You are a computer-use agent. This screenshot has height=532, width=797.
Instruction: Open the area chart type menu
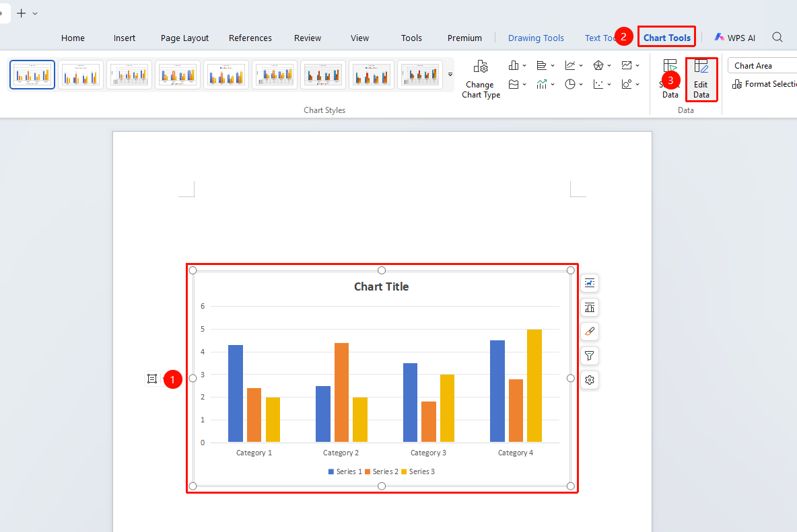tap(517, 84)
